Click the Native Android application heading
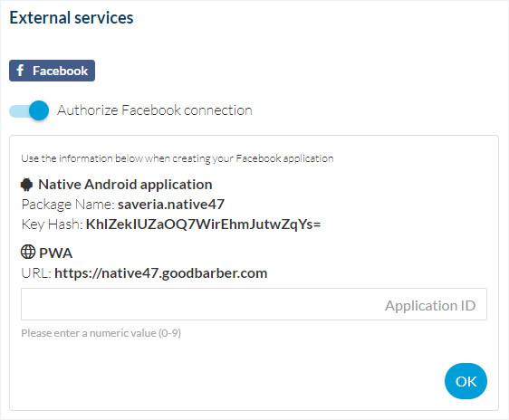509x420 pixels. 125,185
